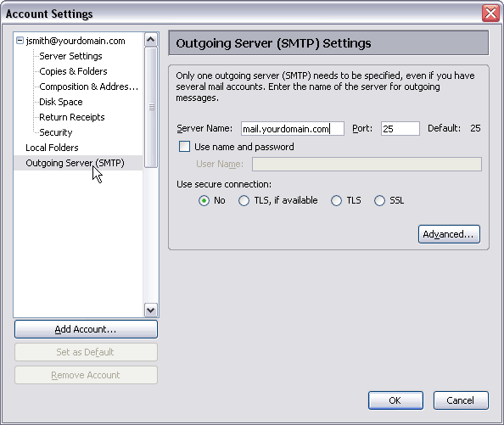Image resolution: width=504 pixels, height=425 pixels.
Task: Select Composition & Addressing item
Action: click(x=89, y=87)
